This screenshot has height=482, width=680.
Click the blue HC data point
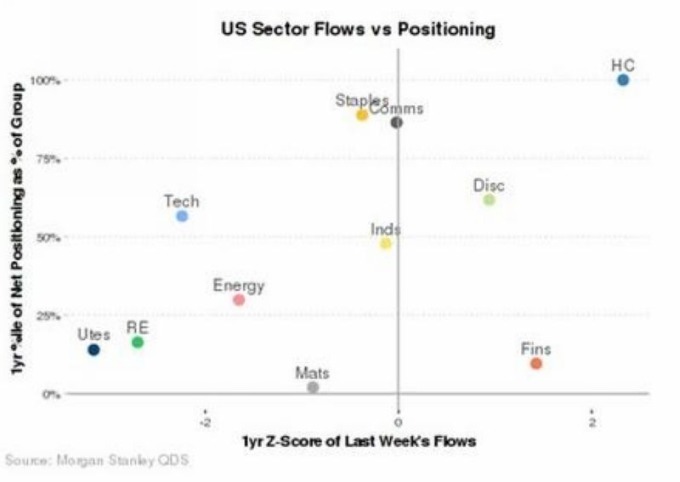(623, 80)
